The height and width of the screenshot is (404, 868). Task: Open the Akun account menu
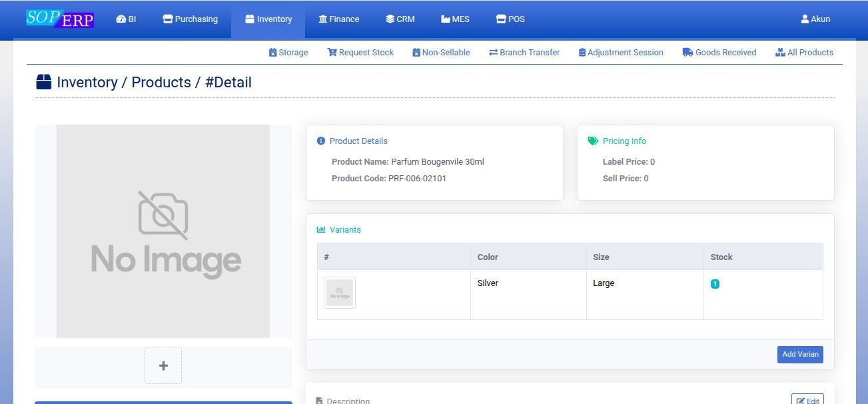click(815, 19)
